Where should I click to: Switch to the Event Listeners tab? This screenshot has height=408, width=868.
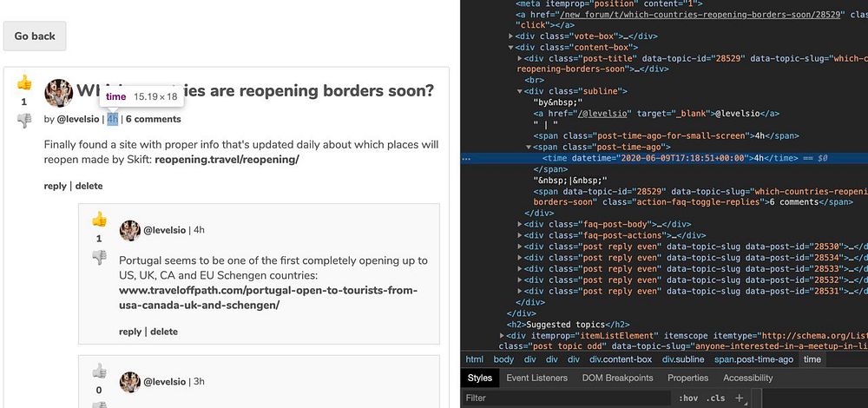[x=537, y=378]
